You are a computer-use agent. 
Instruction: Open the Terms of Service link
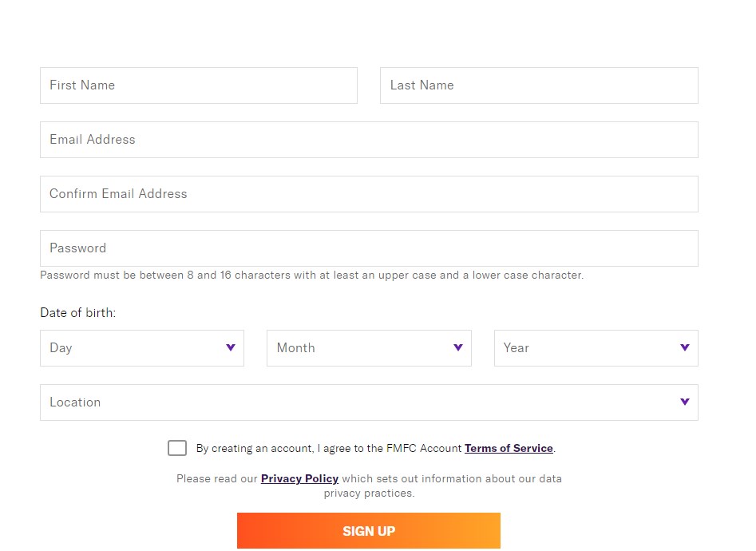[509, 448]
